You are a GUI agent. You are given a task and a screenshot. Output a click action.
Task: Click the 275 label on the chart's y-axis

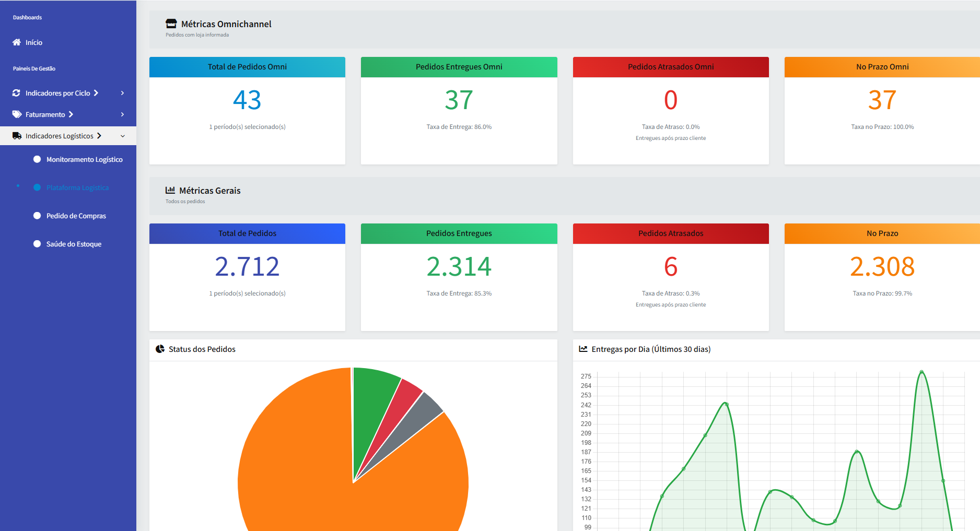tap(586, 376)
